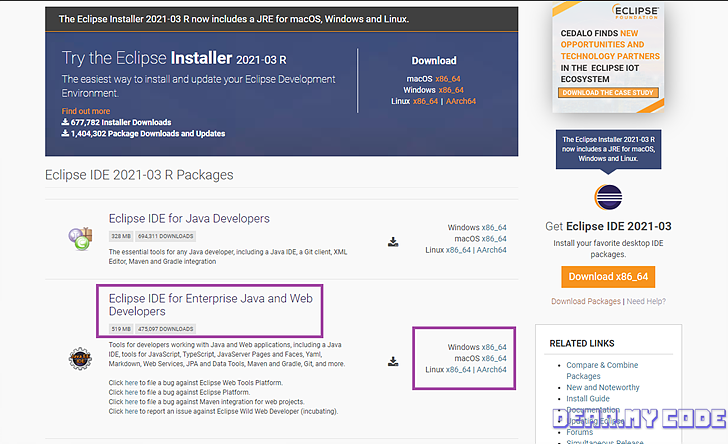Click 'here' to file bug against Eclipse Web Tools Platform
The image size is (728, 444).
(131, 383)
